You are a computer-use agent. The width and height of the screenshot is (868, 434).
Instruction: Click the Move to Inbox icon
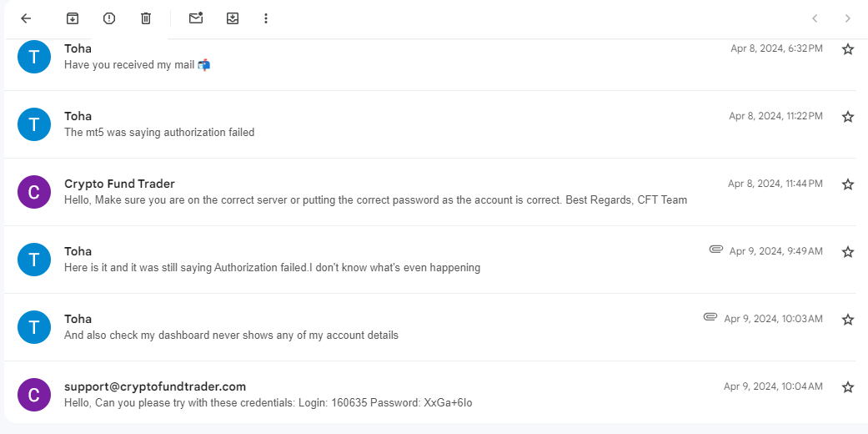[x=233, y=18]
